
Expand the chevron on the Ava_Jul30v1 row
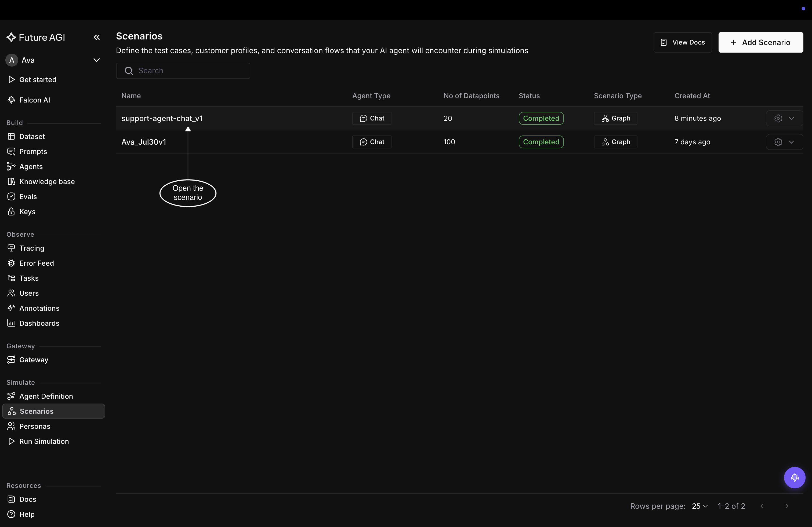[791, 142]
